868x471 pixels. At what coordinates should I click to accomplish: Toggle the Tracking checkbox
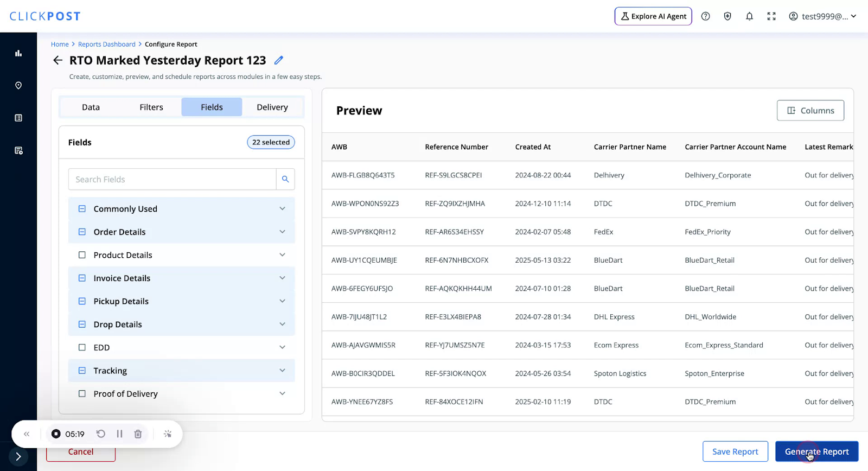[x=82, y=371]
